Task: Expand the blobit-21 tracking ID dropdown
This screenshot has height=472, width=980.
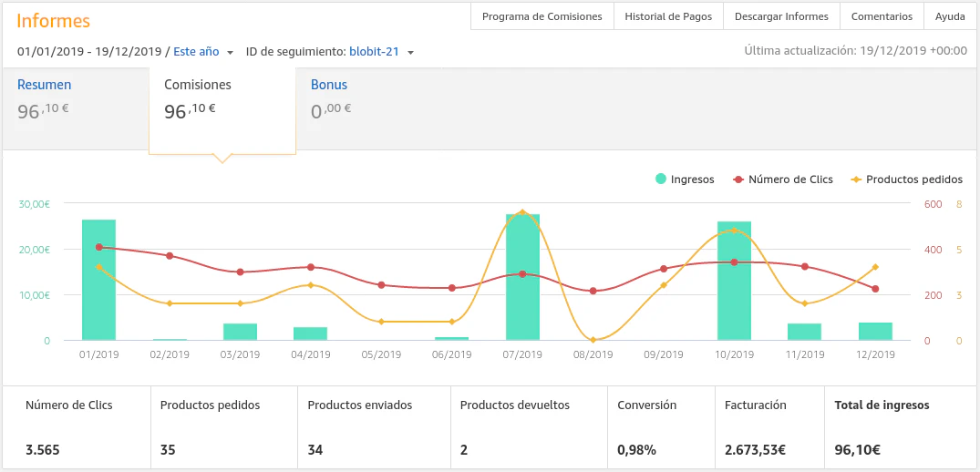Action: point(381,52)
